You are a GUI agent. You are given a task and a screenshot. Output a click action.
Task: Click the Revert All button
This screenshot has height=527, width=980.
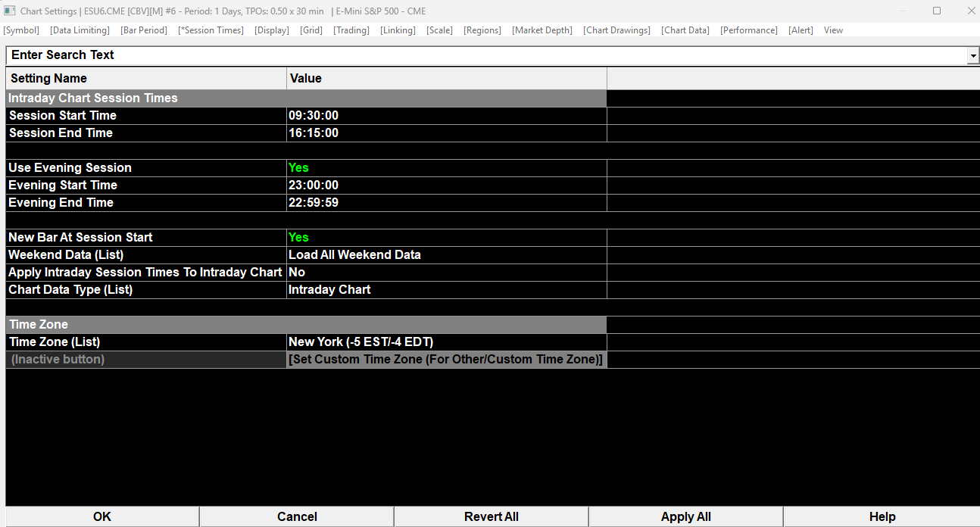pyautogui.click(x=492, y=516)
